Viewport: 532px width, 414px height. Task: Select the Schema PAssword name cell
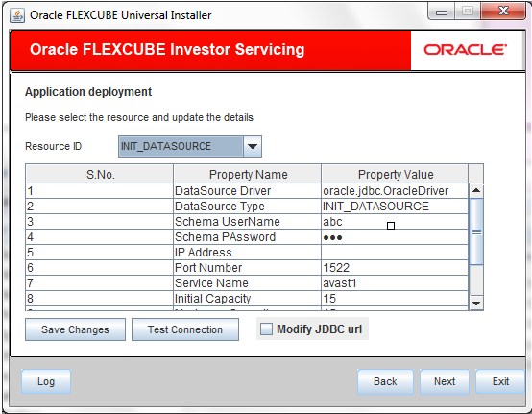(x=248, y=237)
